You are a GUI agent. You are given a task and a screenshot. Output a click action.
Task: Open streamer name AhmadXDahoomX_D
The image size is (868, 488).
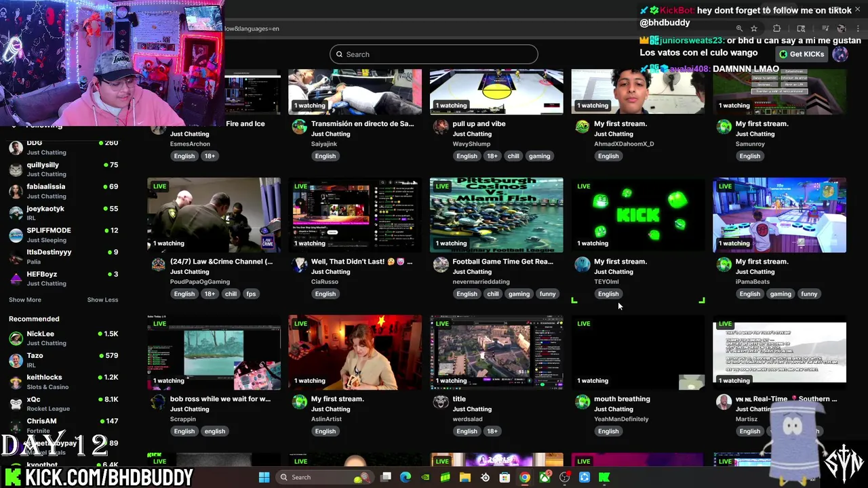(624, 144)
